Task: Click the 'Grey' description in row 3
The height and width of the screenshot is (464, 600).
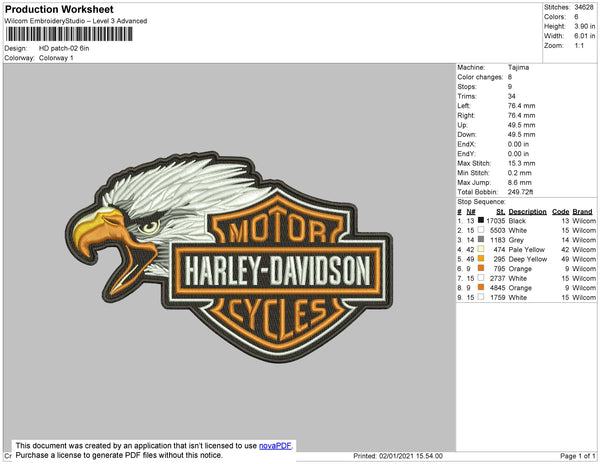Action: click(x=516, y=240)
